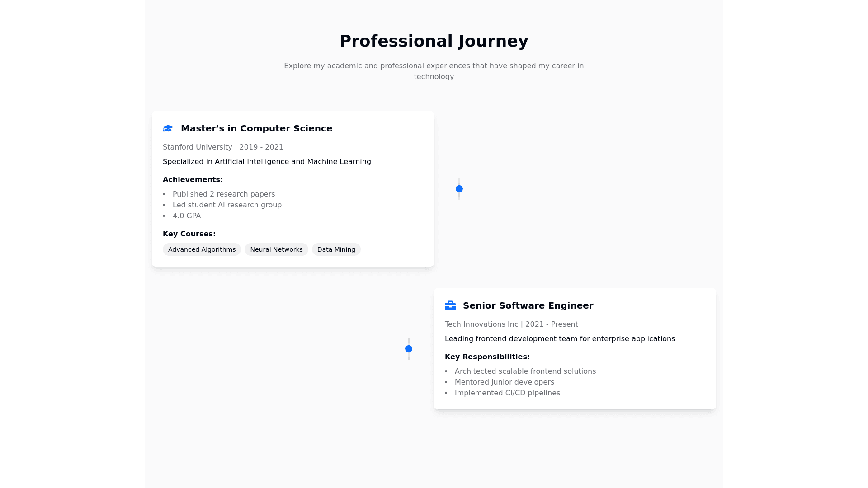Viewport: 868px width, 488px height.
Task: Click the briefcase icon
Action: pos(450,306)
